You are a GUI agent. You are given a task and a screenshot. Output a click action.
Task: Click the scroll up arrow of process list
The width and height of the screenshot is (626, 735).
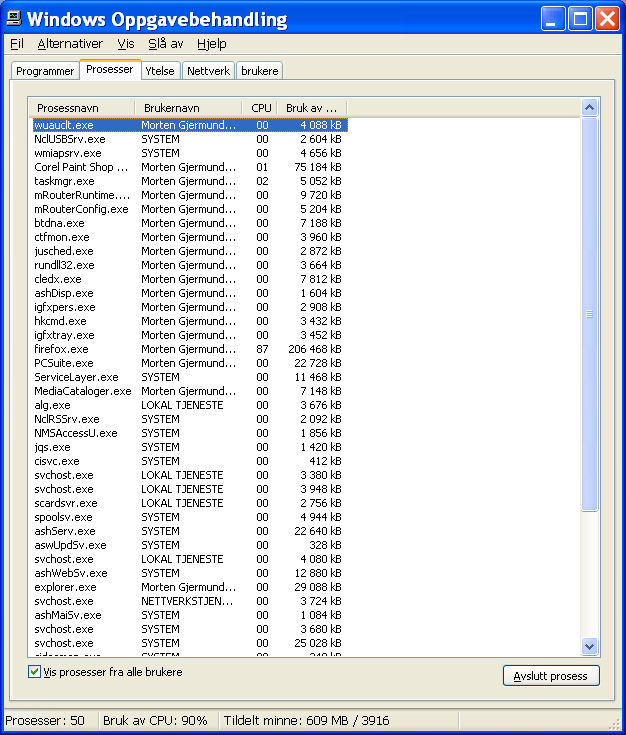(x=589, y=108)
